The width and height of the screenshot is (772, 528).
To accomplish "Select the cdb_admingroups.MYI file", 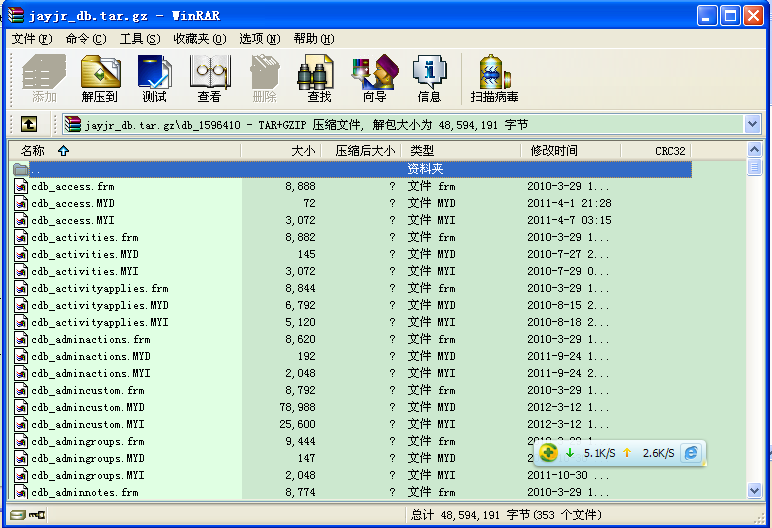I will tap(88, 476).
